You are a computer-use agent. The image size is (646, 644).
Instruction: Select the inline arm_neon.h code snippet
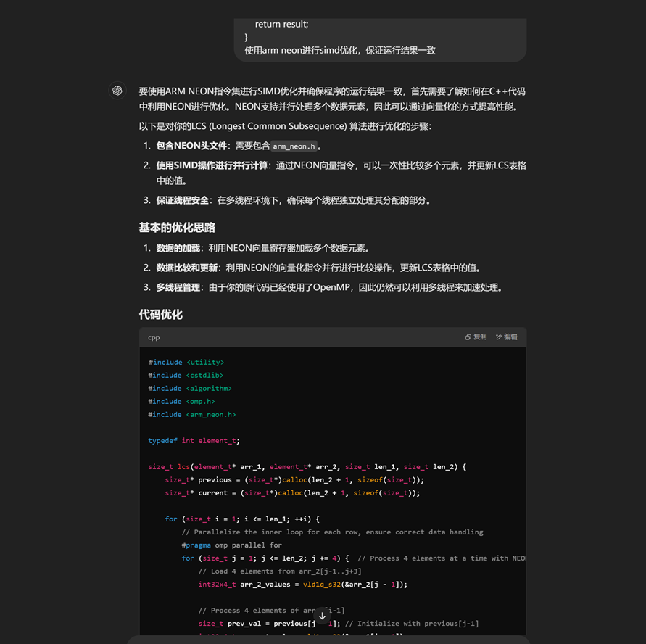294,146
